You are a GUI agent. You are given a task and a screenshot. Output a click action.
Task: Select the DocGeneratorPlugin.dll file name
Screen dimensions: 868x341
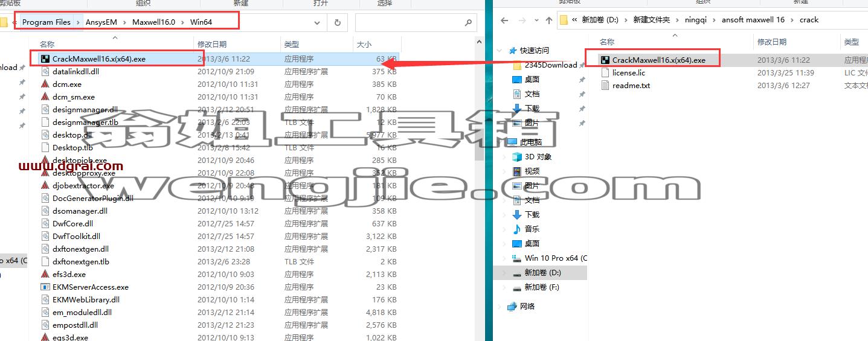point(93,198)
